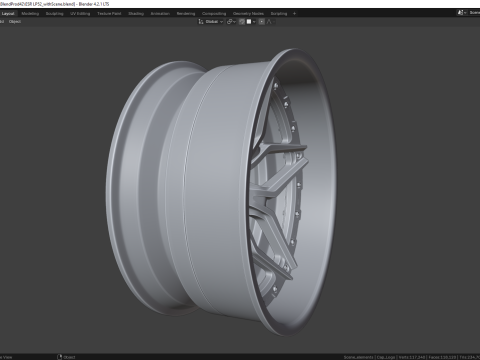The height and width of the screenshot is (360, 480).
Task: Open the UV Editing workspace
Action: pyautogui.click(x=80, y=14)
